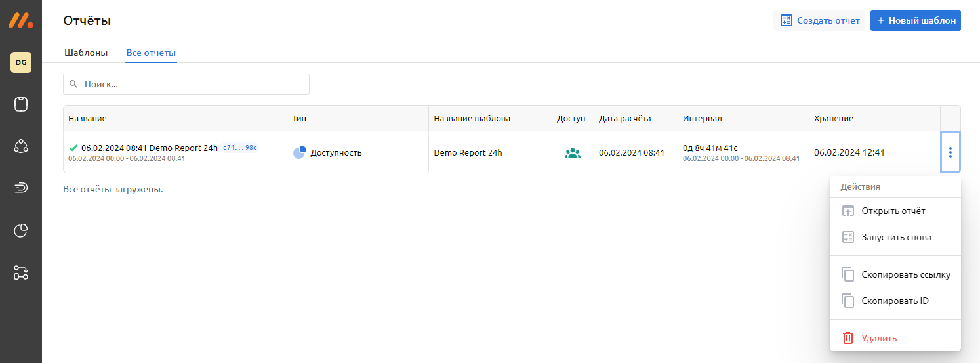Open the DG account avatar

point(21,62)
